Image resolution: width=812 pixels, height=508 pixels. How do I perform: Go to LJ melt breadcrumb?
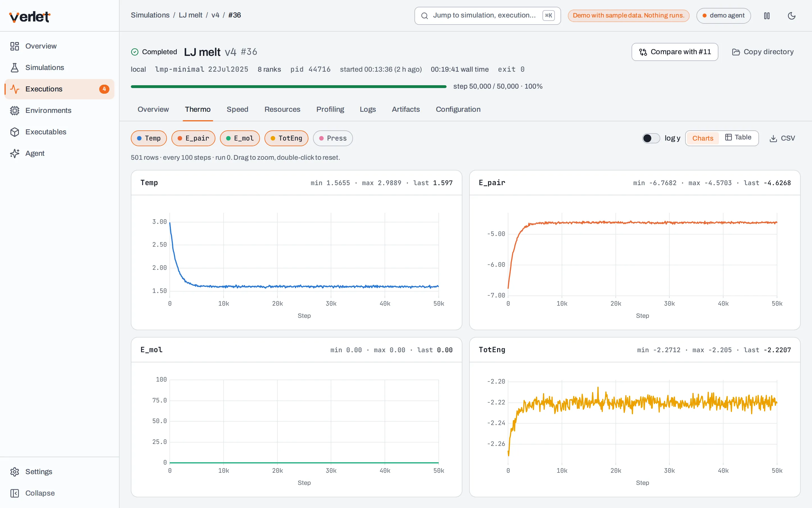tap(190, 15)
